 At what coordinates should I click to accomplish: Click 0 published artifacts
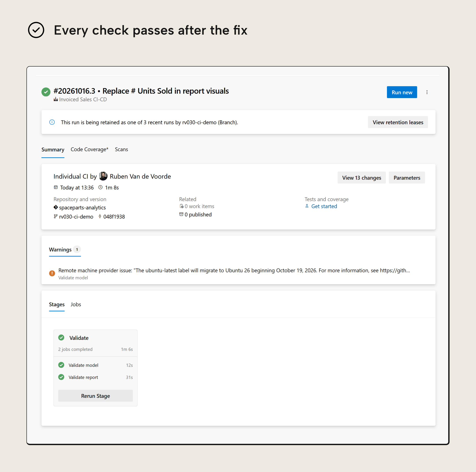(198, 215)
